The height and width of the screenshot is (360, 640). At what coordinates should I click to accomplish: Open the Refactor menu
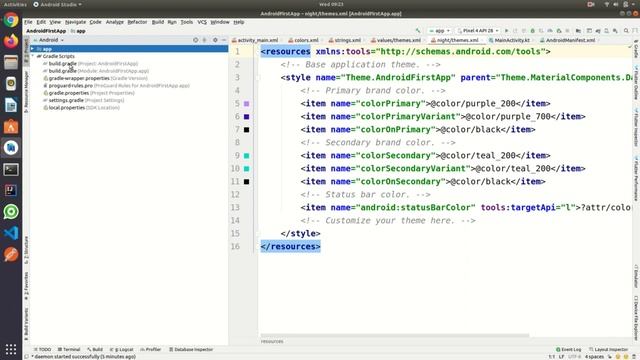pyautogui.click(x=137, y=22)
